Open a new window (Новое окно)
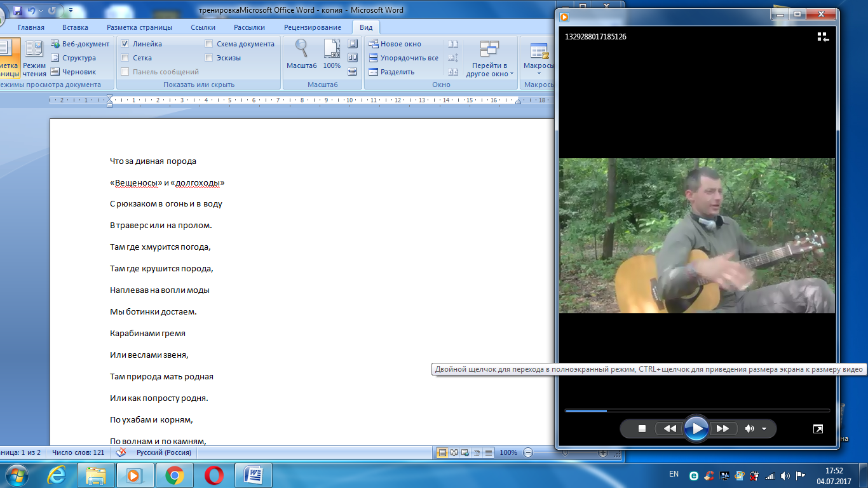This screenshot has height=488, width=868. click(x=395, y=44)
